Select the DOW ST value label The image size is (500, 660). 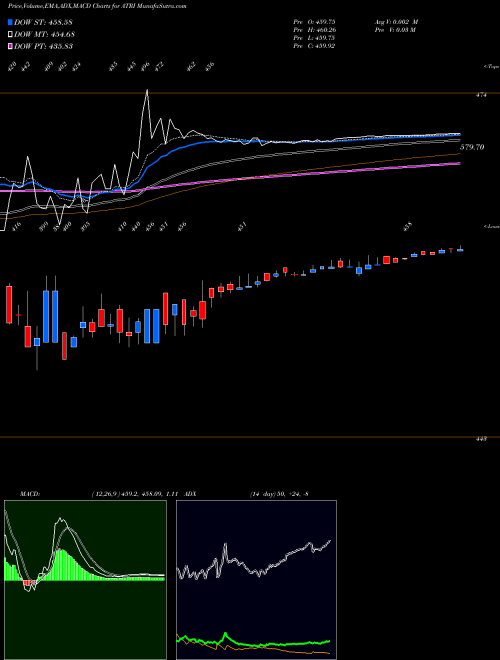pyautogui.click(x=43, y=22)
